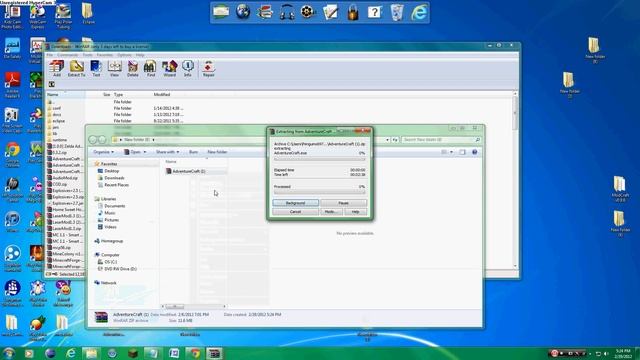640x360 pixels.
Task: Open the Tools menu in WinRAR
Action: (x=87, y=55)
